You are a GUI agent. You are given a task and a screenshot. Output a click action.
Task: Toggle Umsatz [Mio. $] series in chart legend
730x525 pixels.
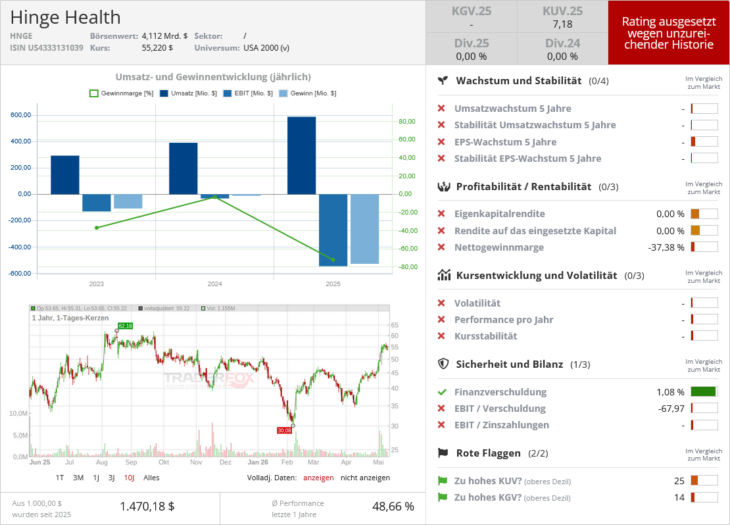pyautogui.click(x=189, y=94)
